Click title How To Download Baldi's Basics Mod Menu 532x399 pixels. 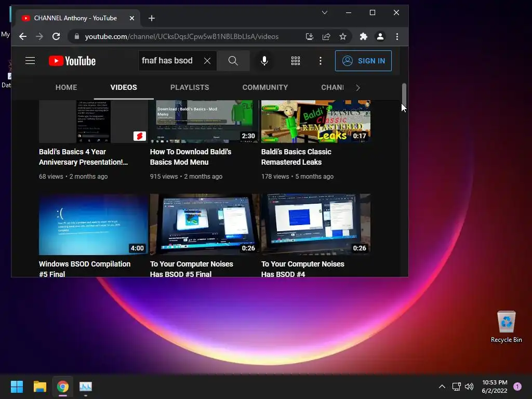coord(191,157)
